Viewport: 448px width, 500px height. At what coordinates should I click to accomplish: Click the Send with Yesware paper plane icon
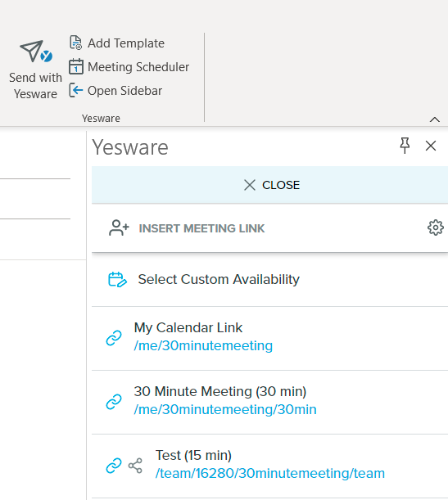click(x=36, y=51)
